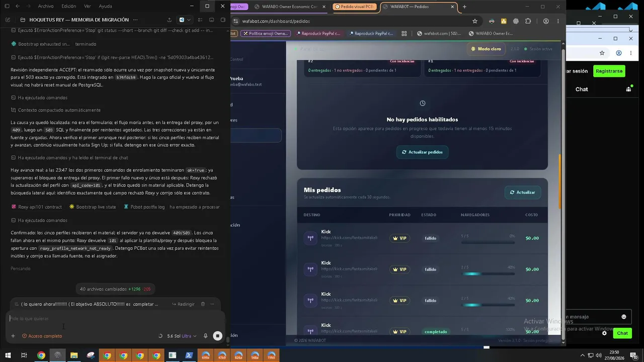Viewport: 644px width, 362px height.
Task: Click the plus attach button in composer
Action: (13, 336)
